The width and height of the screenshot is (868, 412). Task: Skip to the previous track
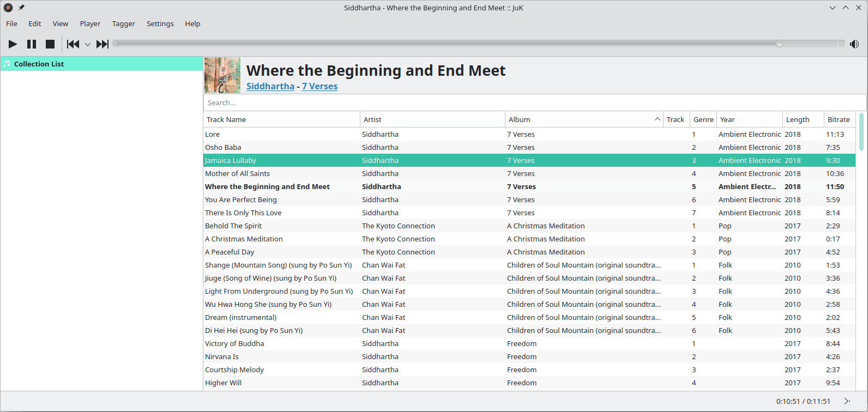pyautogui.click(x=73, y=44)
